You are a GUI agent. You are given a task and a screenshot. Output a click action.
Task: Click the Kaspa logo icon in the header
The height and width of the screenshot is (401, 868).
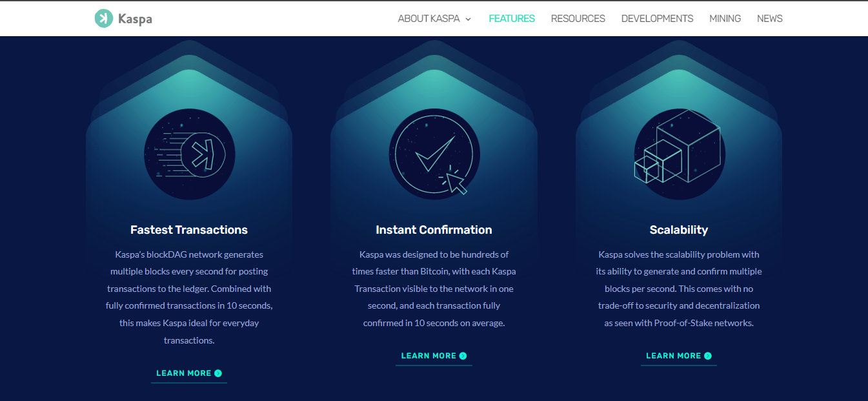pos(103,19)
